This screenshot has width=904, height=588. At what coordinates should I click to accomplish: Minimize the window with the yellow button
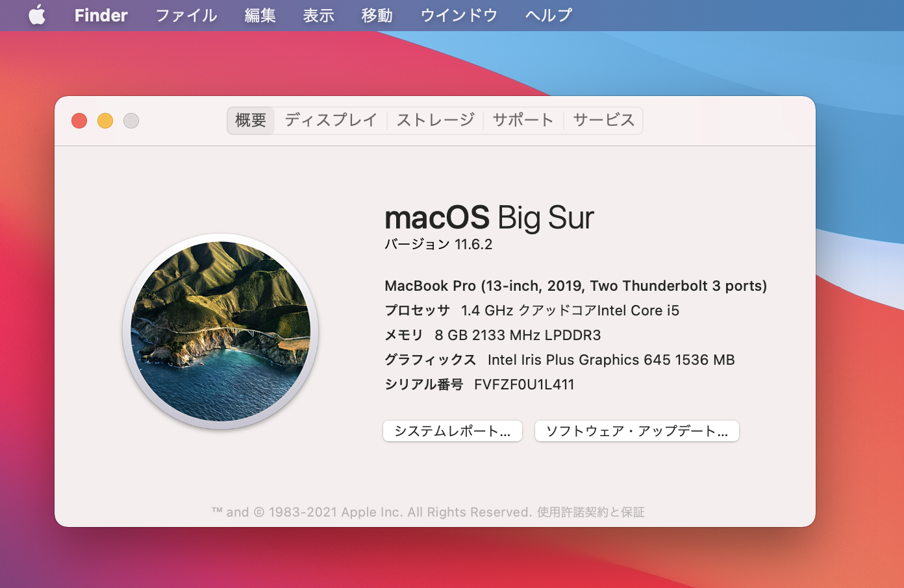click(105, 121)
